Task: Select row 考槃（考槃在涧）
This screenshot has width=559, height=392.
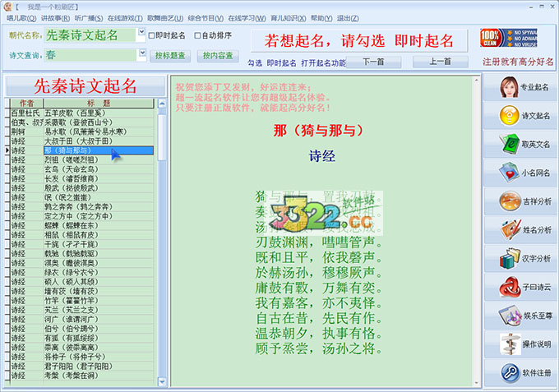Action: (x=99, y=376)
